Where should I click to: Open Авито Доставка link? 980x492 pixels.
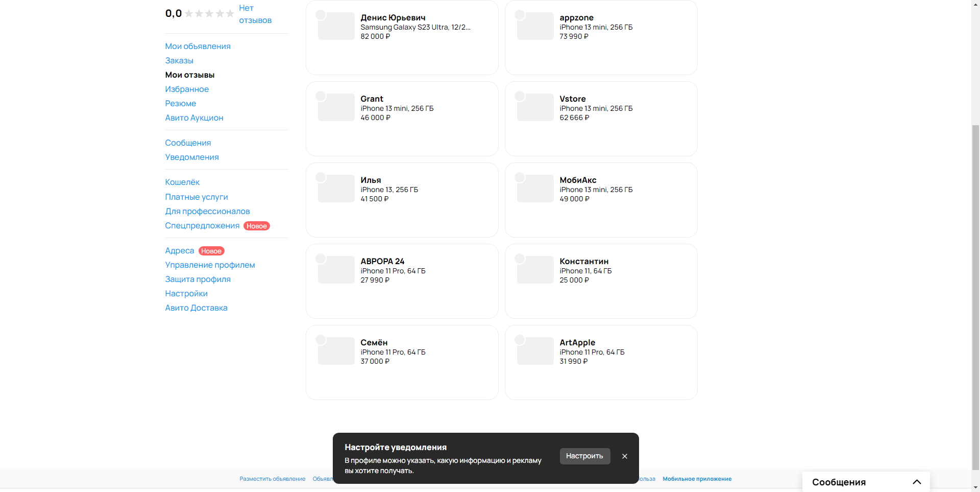pyautogui.click(x=196, y=308)
